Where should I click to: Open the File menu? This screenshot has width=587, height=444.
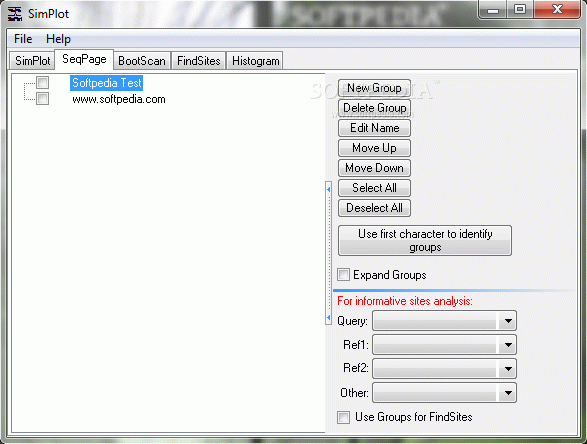(23, 39)
